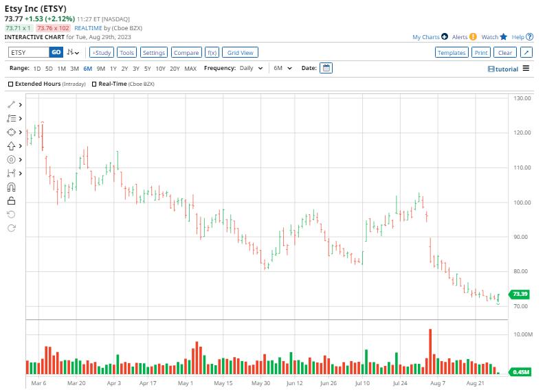545x392 pixels.
Task: Expand the measurement tool chevron
Action: coord(21,173)
